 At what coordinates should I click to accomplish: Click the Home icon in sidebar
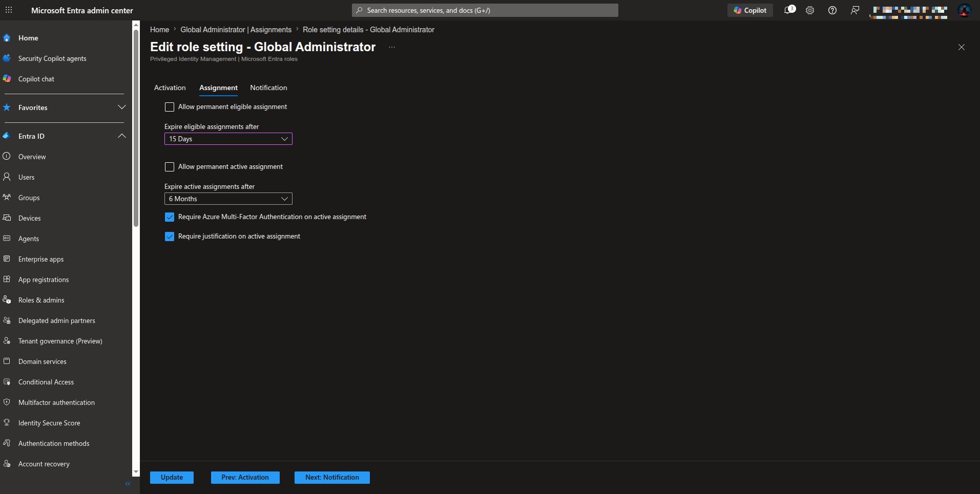[x=7, y=38]
